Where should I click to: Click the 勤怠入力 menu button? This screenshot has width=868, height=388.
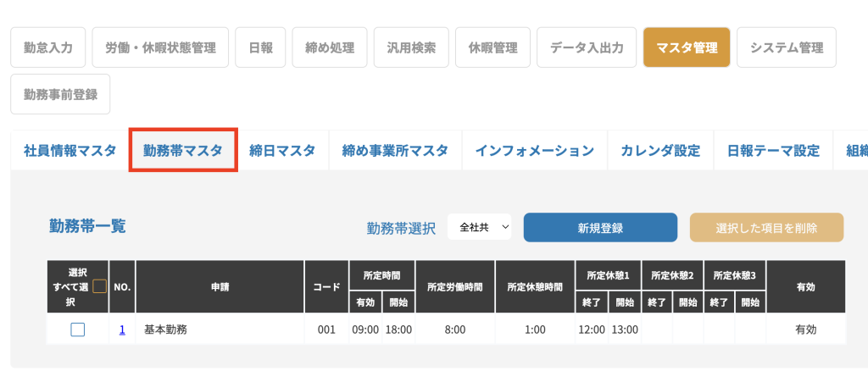[48, 47]
